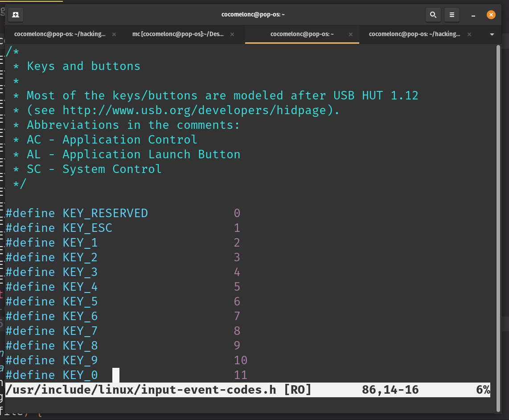Viewport: 509px width, 420px height.
Task: Close the first ~/hacking... tab
Action: point(114,34)
